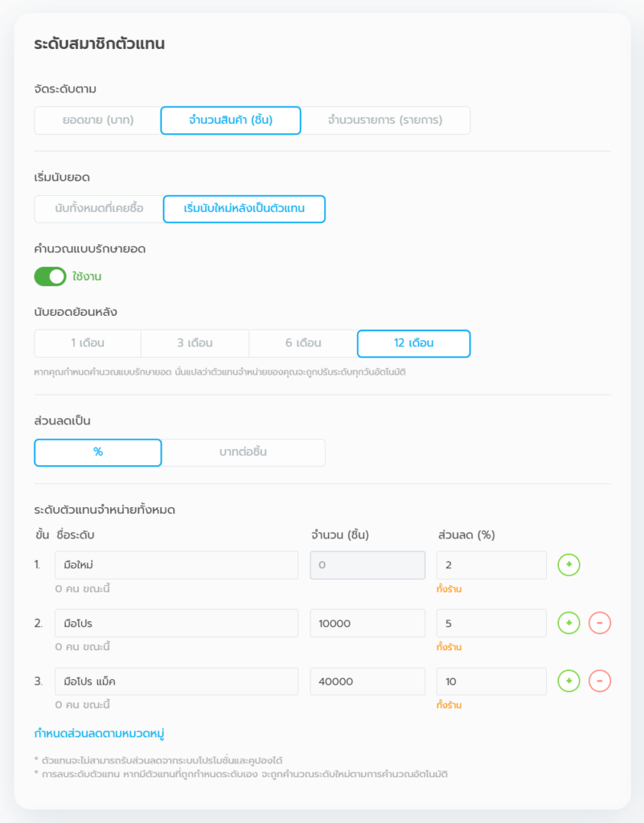Open กำหนดส่วนลดตามหมวดหมู่ link
The image size is (644, 823).
click(x=100, y=733)
